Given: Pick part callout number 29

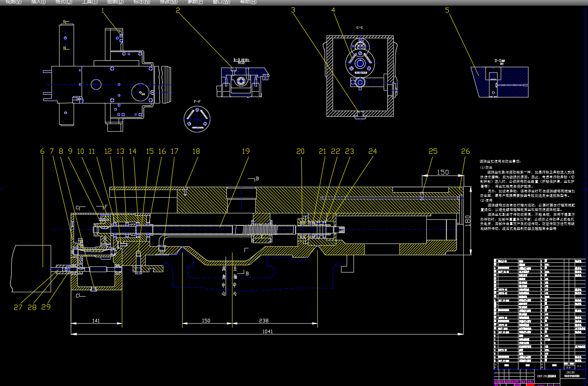Looking at the screenshot, I should (46, 307).
